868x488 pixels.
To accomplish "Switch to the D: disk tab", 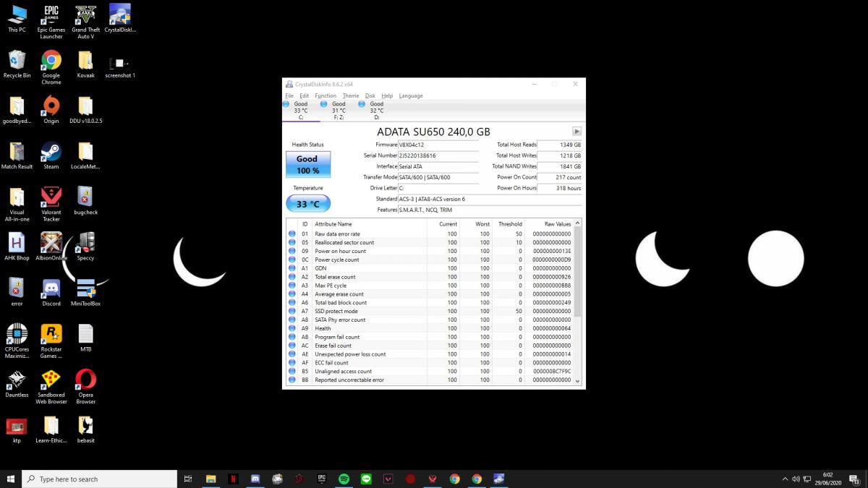I will [x=375, y=110].
